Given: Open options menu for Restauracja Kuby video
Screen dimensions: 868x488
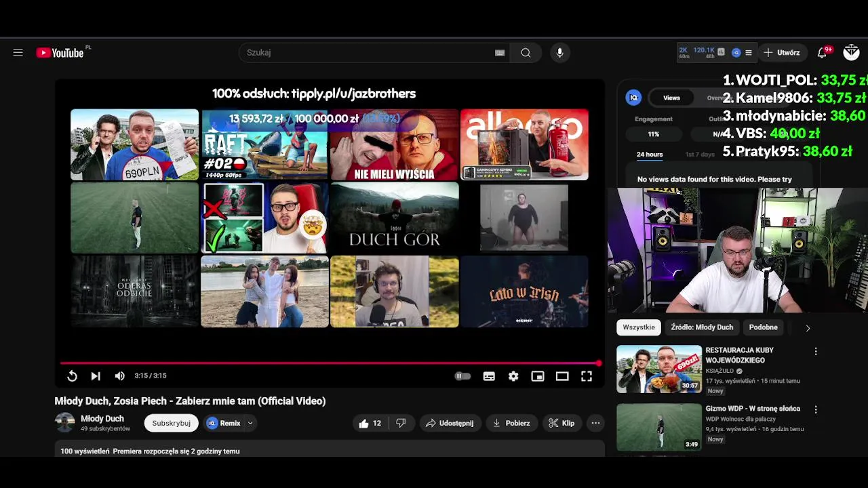Looking at the screenshot, I should [x=816, y=352].
